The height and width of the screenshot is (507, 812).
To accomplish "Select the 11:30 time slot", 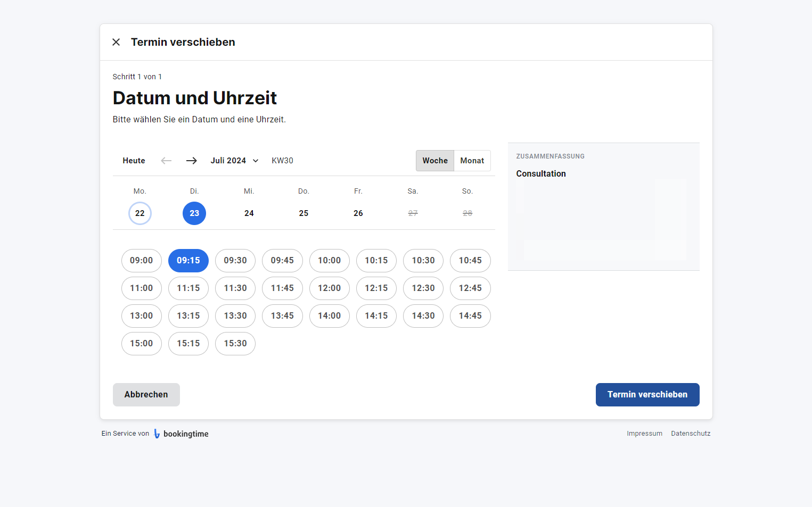I will click(235, 288).
